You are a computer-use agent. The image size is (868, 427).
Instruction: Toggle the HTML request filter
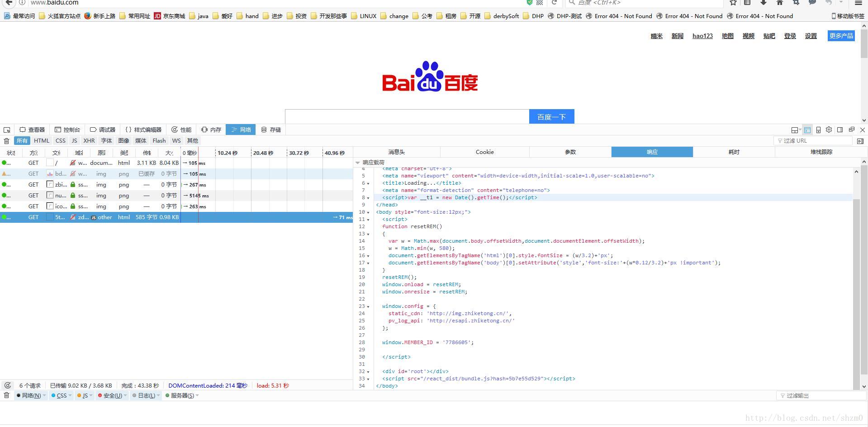42,141
